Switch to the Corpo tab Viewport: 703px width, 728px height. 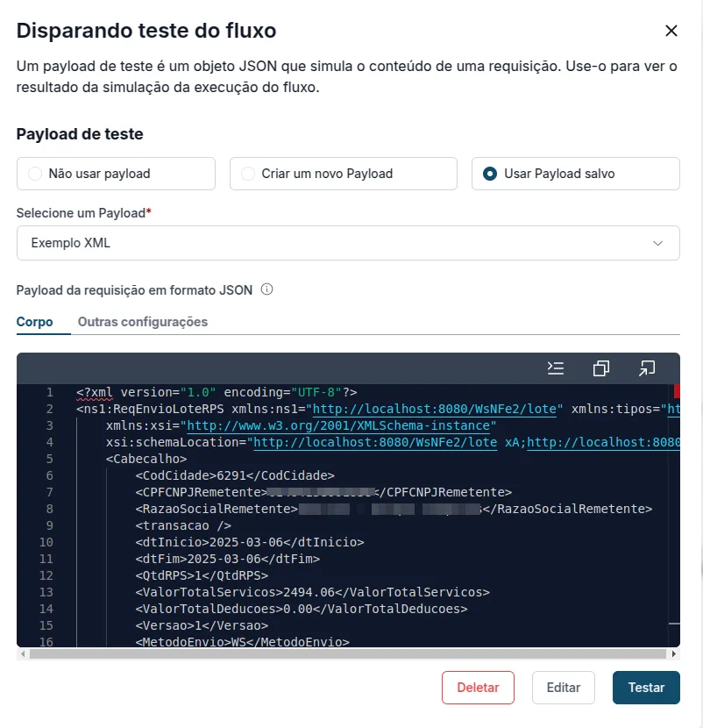point(35,322)
